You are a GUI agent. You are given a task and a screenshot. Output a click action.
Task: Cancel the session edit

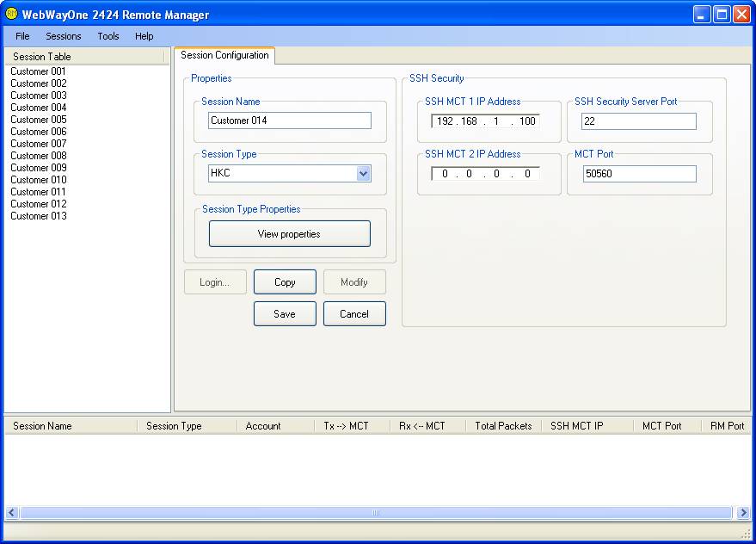pyautogui.click(x=354, y=314)
